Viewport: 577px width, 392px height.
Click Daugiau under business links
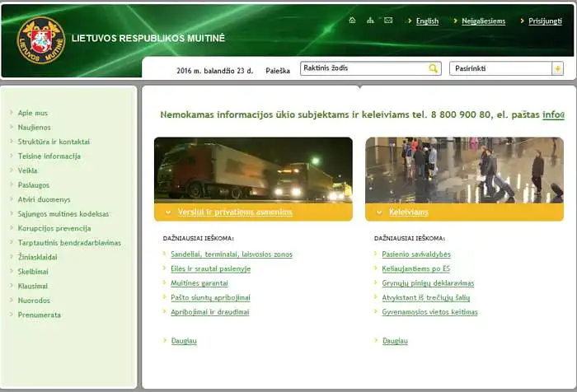pyautogui.click(x=184, y=341)
